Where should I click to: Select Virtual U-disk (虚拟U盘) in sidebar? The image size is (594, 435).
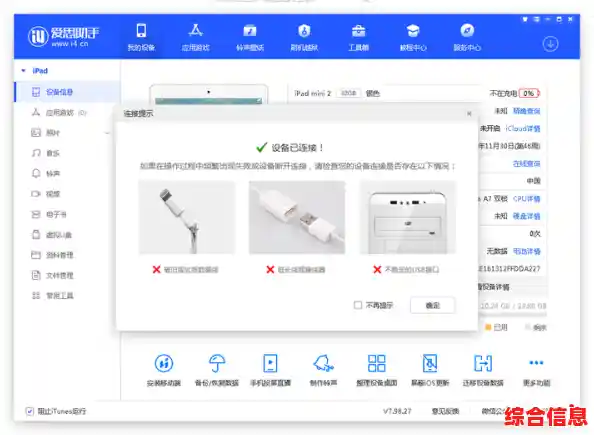67,235
